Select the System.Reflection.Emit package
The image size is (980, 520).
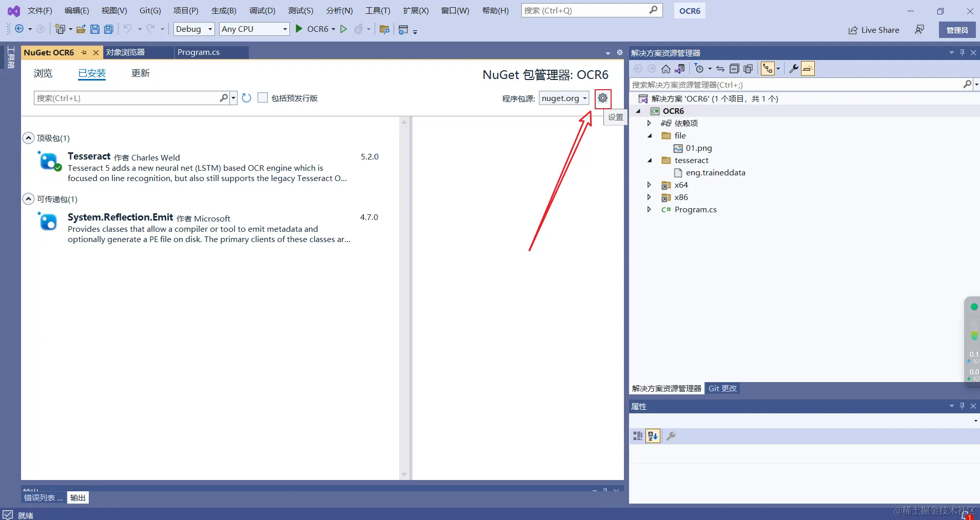210,228
